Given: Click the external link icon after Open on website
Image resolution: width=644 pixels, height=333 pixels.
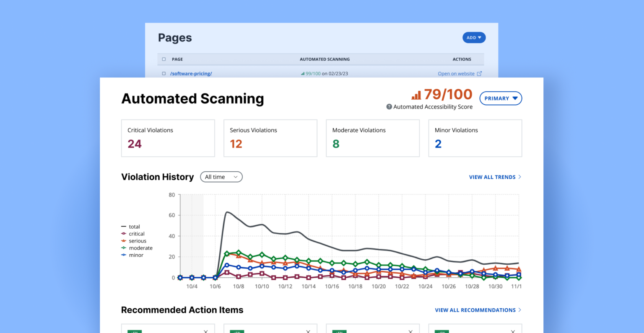Looking at the screenshot, I should tap(480, 73).
